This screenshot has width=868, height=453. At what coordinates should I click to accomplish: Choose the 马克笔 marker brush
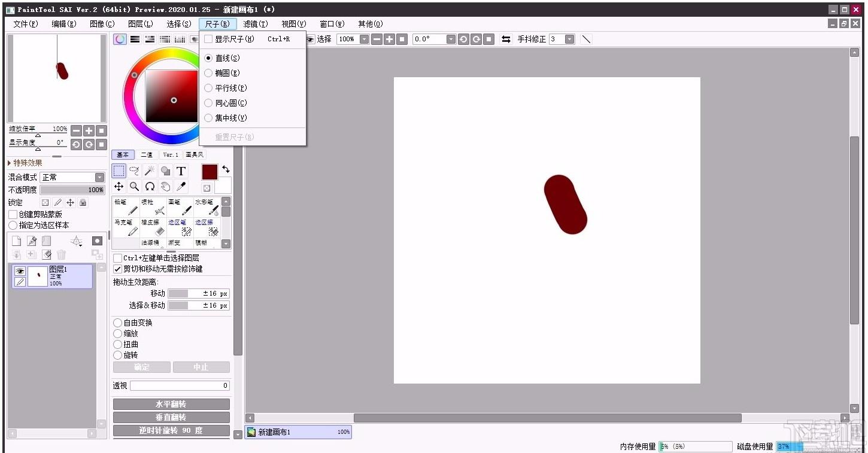pyautogui.click(x=126, y=227)
